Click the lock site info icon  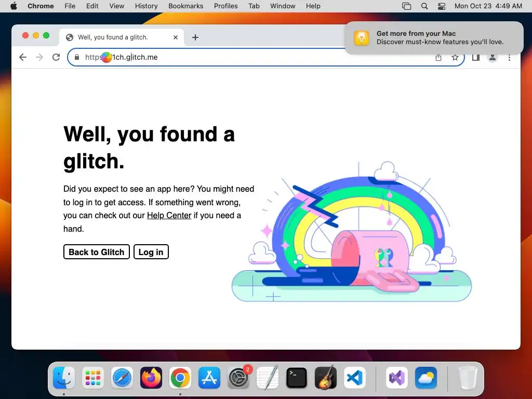tap(77, 57)
